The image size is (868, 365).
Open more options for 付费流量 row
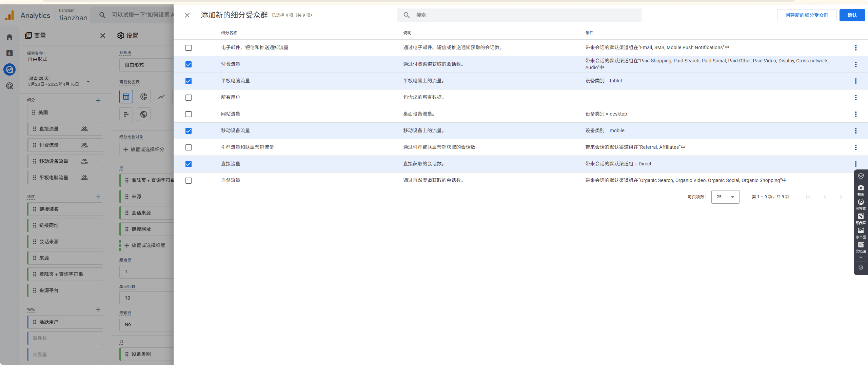tap(855, 64)
